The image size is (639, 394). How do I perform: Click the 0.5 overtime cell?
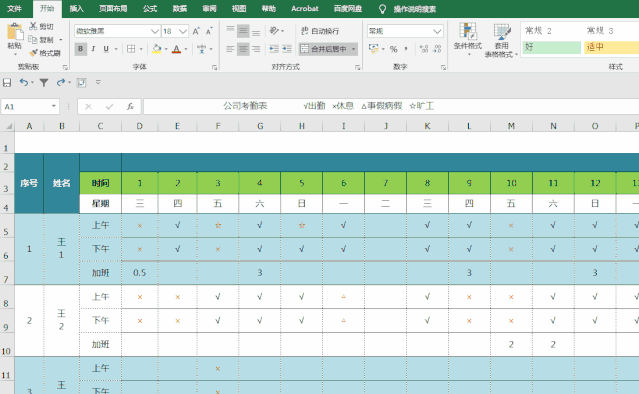click(140, 273)
